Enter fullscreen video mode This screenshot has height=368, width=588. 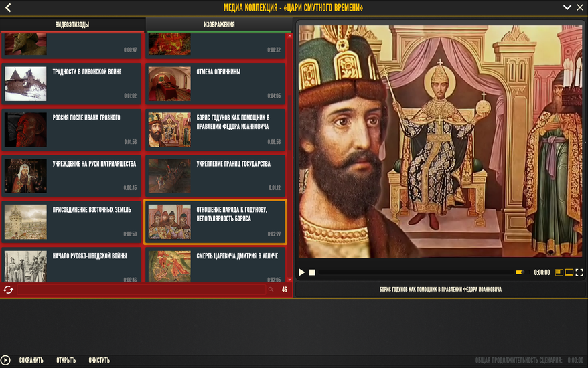[579, 272]
